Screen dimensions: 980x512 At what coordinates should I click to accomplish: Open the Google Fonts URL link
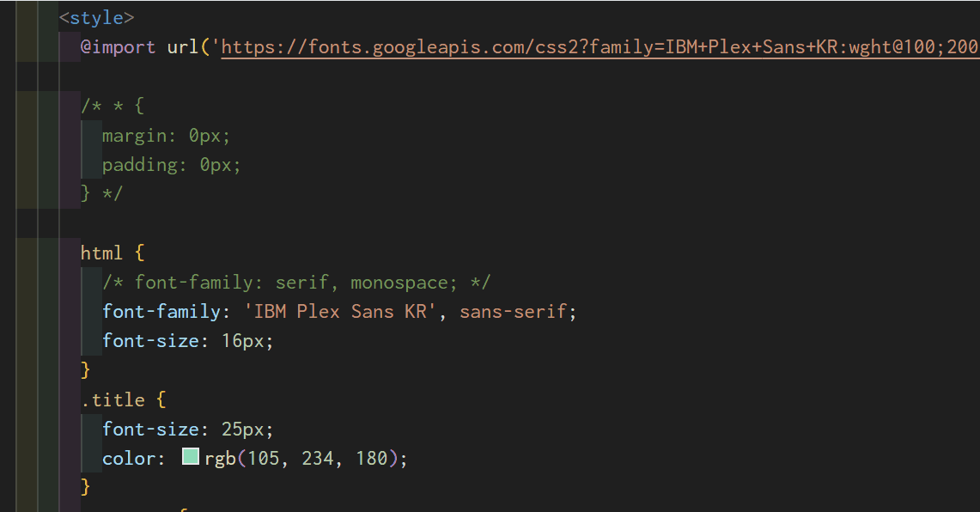pos(600,47)
